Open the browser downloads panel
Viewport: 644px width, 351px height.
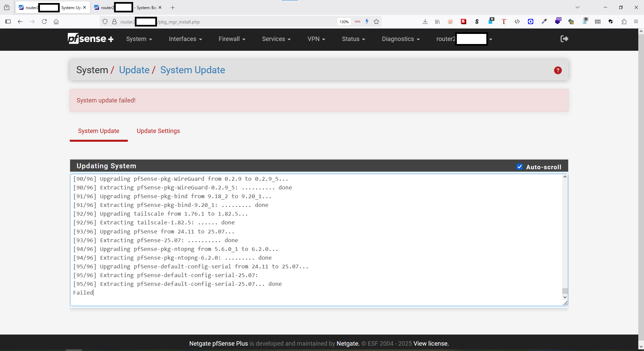(x=425, y=21)
